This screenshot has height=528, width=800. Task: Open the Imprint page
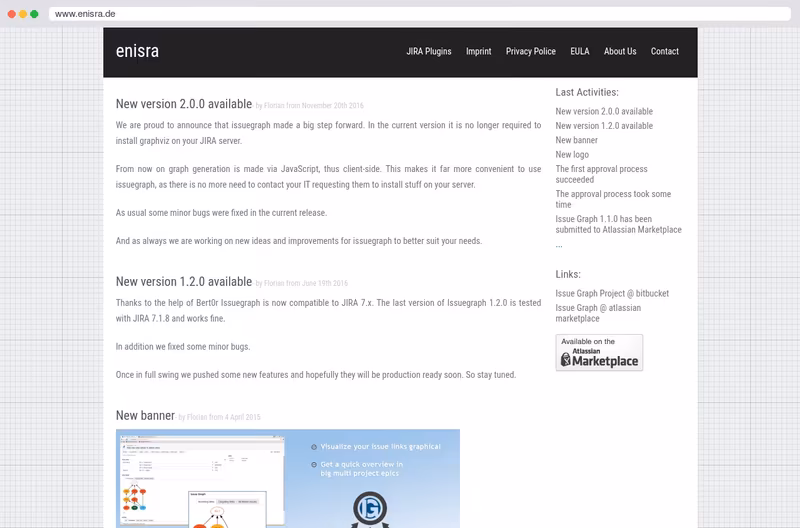479,52
